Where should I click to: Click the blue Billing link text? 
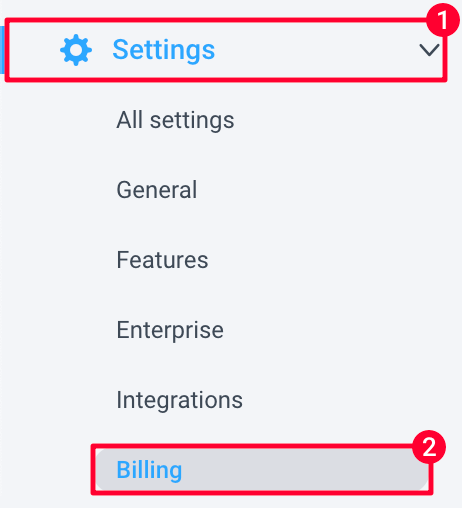coord(149,470)
